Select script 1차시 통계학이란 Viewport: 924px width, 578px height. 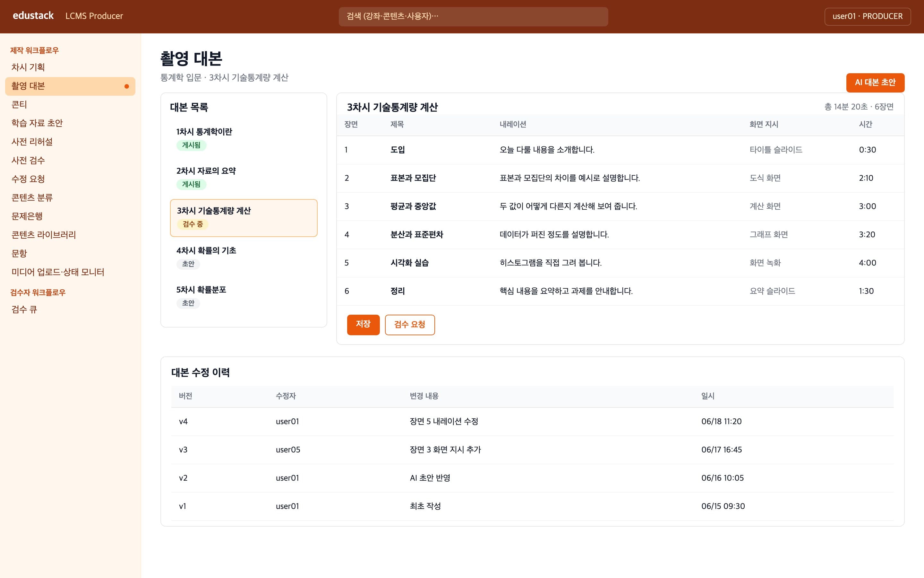[244, 139]
